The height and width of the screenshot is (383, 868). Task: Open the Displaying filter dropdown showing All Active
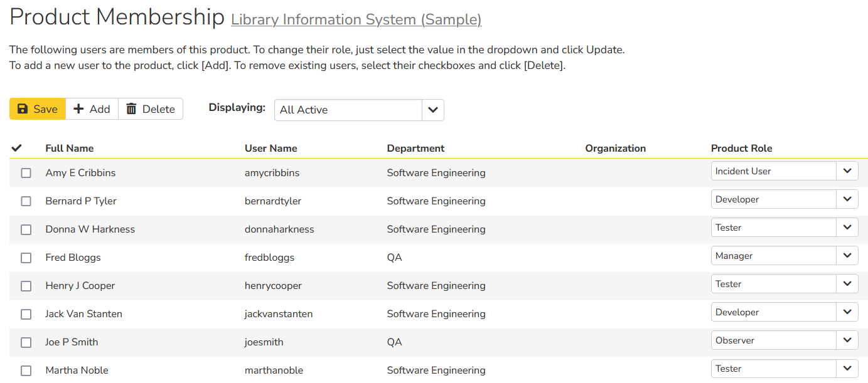point(359,110)
